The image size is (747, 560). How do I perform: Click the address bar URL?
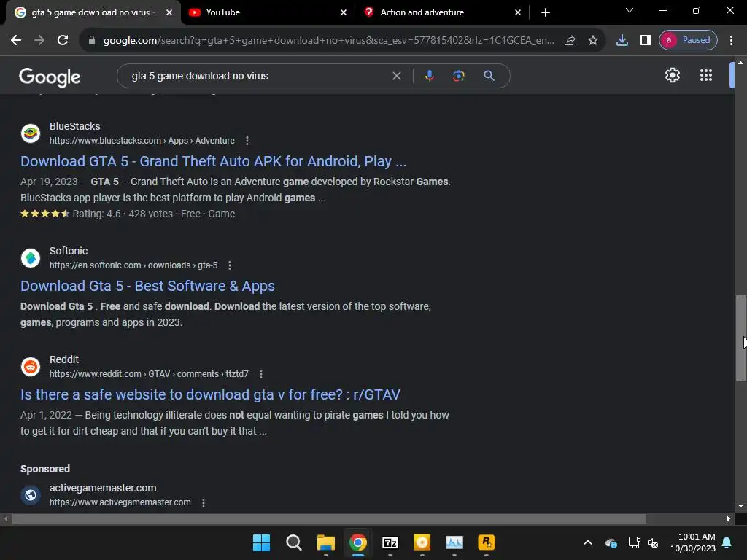(x=329, y=40)
